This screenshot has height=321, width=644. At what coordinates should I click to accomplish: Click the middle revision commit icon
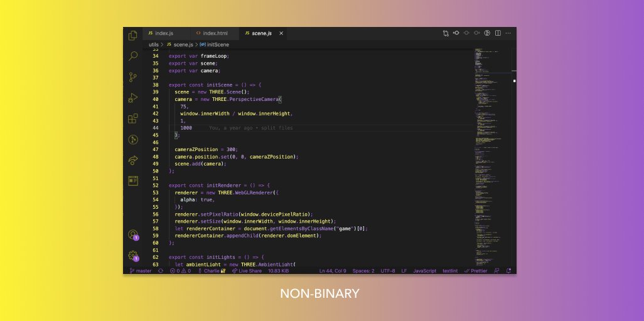tap(466, 33)
